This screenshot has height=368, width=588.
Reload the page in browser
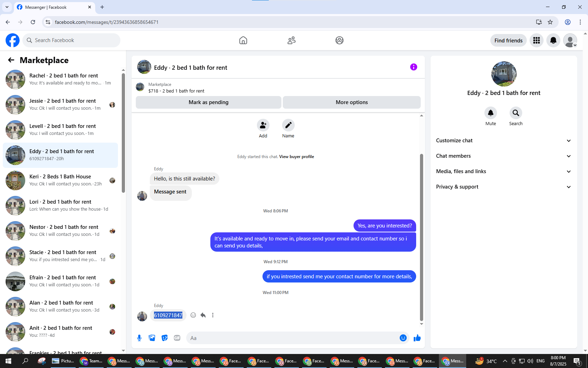(x=33, y=22)
